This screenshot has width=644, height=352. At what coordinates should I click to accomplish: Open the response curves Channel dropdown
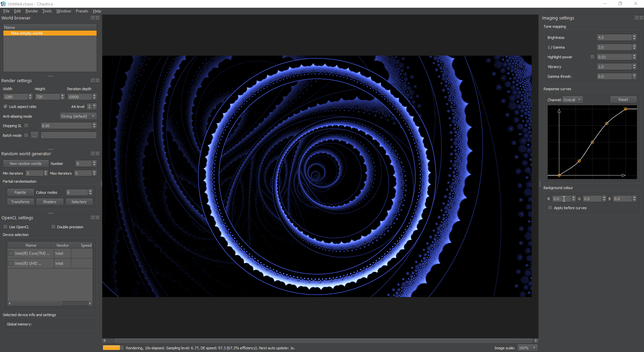573,100
